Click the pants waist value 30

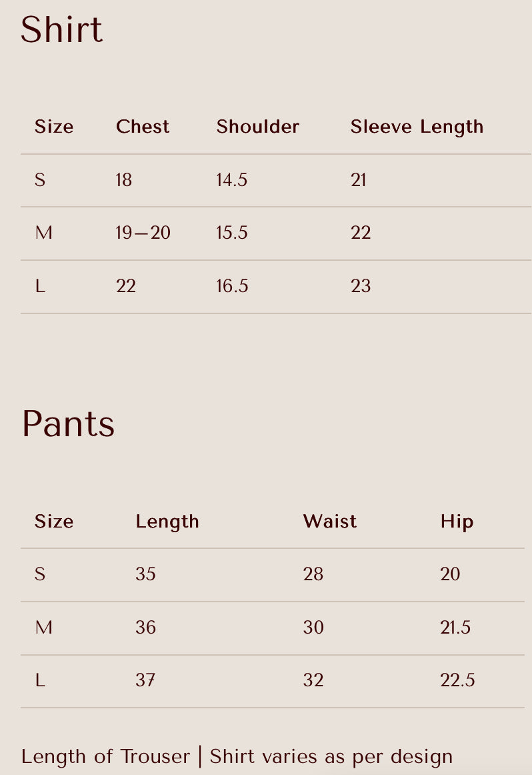pyautogui.click(x=314, y=627)
